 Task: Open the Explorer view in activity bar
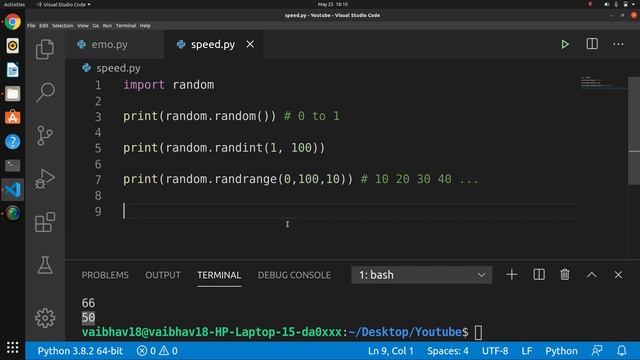[x=45, y=49]
